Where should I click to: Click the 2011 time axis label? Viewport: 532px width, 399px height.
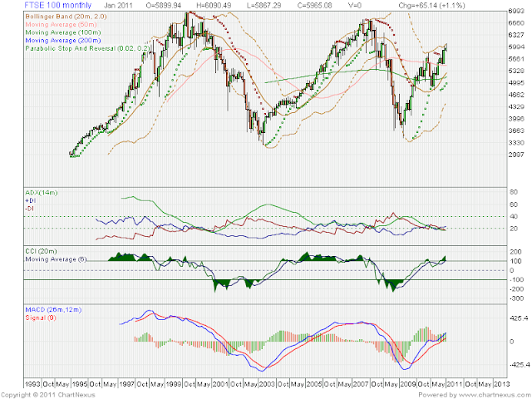pos(455,384)
